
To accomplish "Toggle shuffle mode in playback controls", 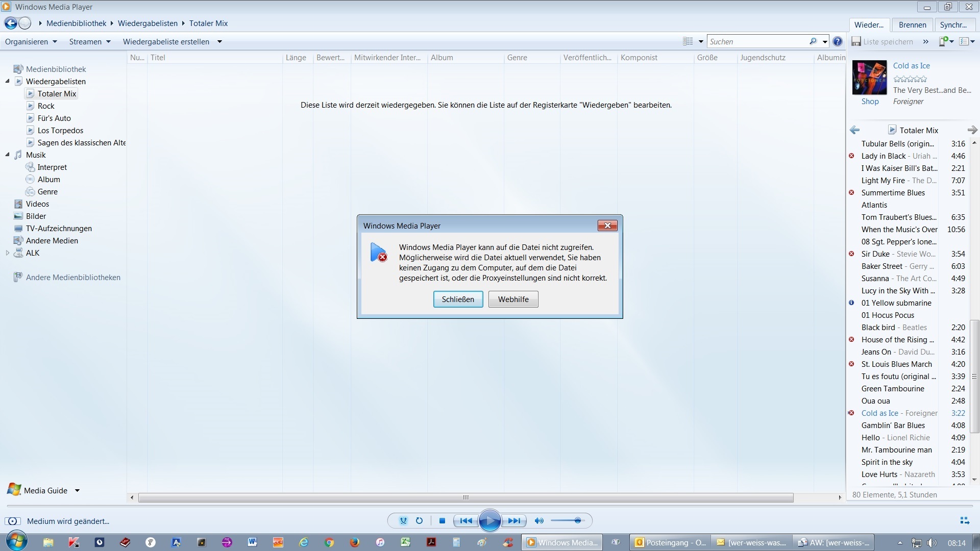I will click(x=403, y=521).
